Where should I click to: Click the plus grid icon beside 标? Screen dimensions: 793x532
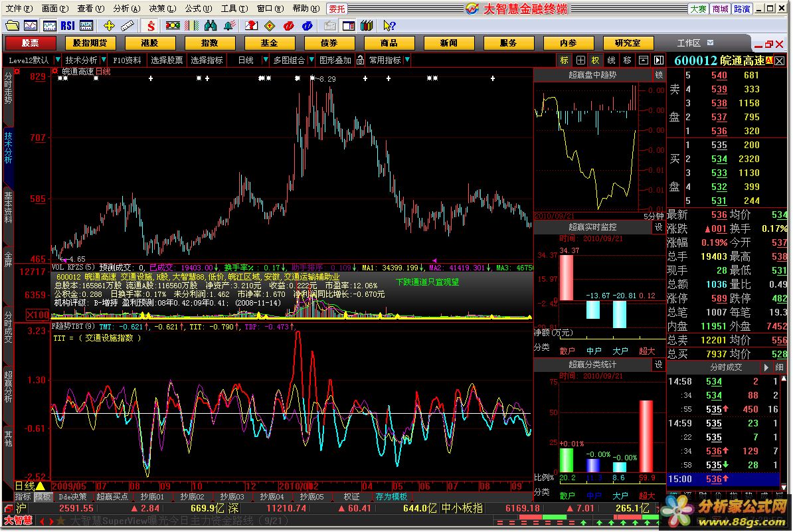coord(580,60)
